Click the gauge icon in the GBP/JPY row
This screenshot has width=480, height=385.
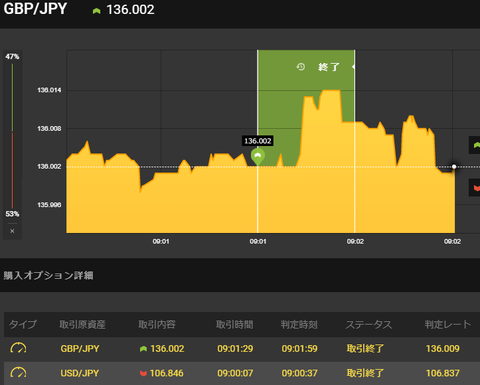[x=18, y=348]
